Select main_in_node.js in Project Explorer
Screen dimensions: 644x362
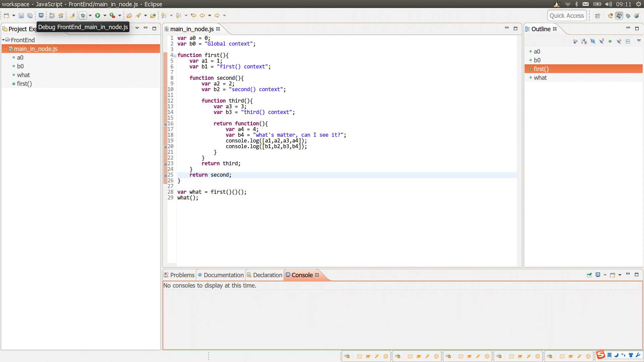pos(81,49)
